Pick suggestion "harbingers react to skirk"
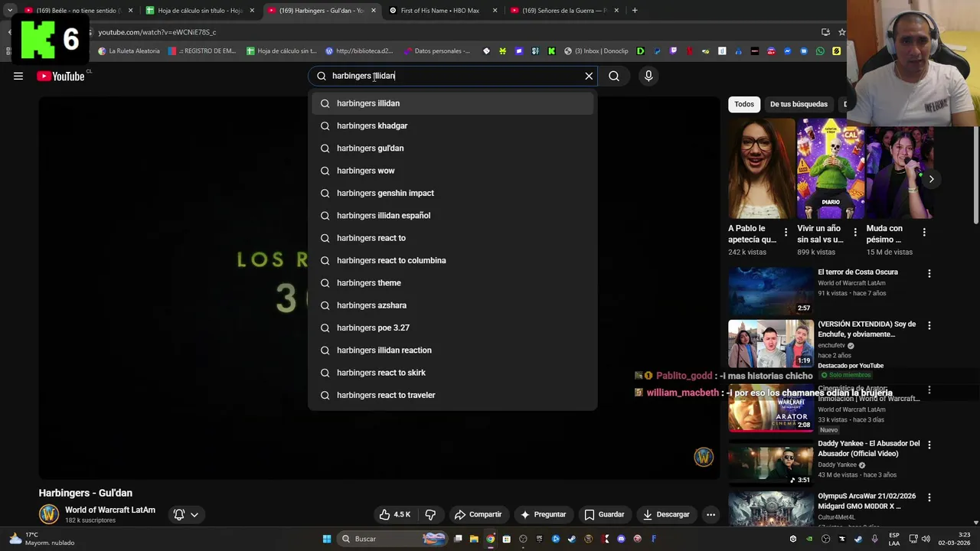The image size is (980, 551). (452, 373)
